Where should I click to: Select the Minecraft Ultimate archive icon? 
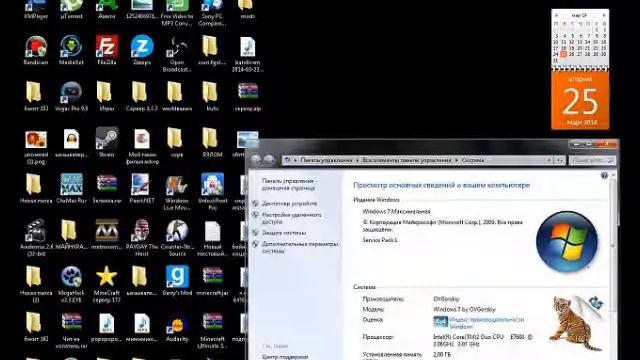tap(212, 331)
